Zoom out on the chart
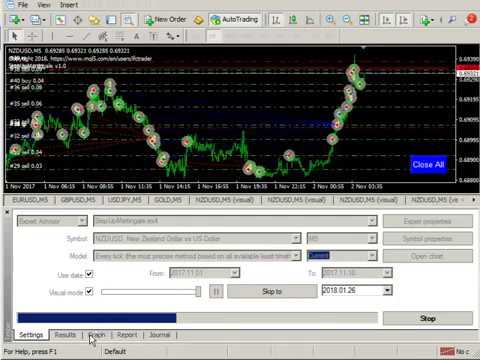The height and width of the screenshot is (360, 480). pos(347,20)
